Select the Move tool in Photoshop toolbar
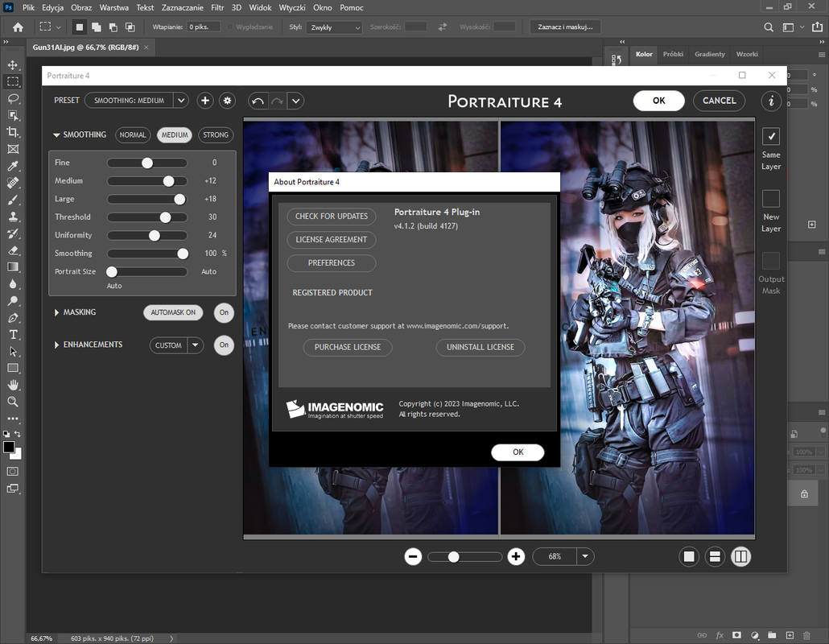 [13, 65]
